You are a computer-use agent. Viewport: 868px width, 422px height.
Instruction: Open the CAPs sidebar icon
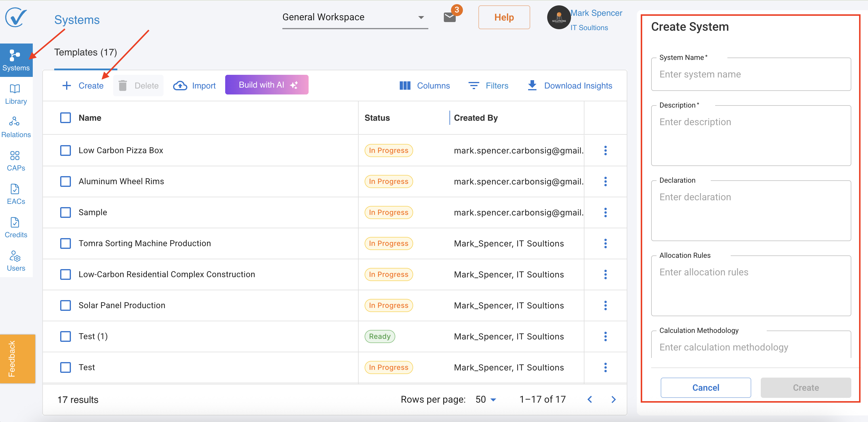(x=15, y=160)
